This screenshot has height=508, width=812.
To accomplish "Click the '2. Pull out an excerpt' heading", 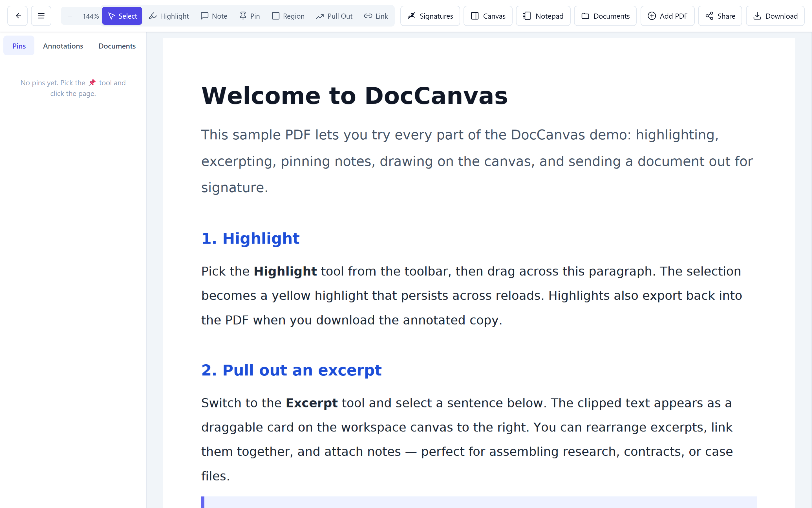I will point(291,370).
